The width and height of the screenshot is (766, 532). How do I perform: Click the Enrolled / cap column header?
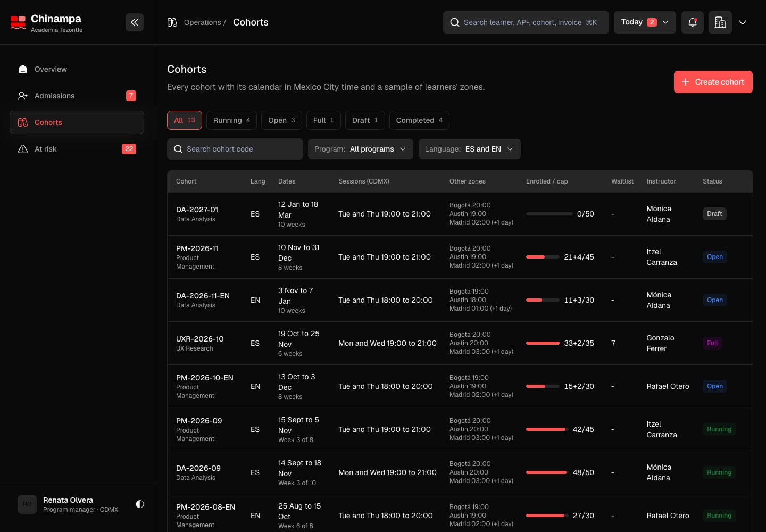click(x=547, y=181)
